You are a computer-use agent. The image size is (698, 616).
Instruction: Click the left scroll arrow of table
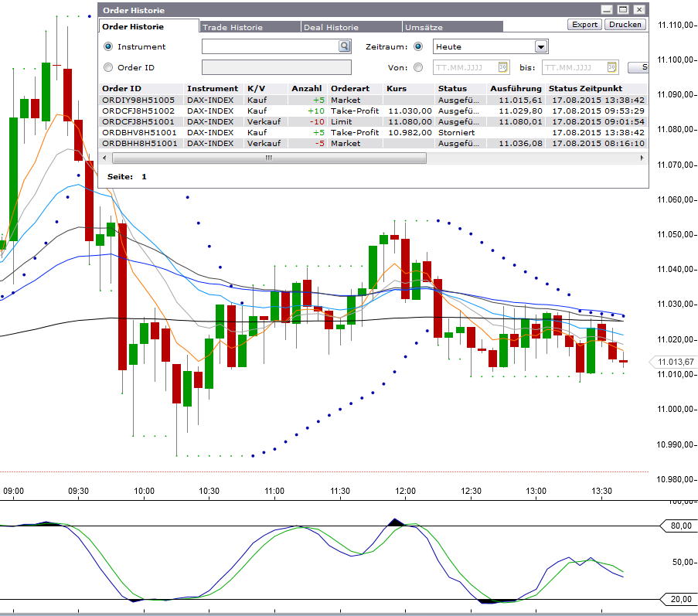(x=106, y=158)
